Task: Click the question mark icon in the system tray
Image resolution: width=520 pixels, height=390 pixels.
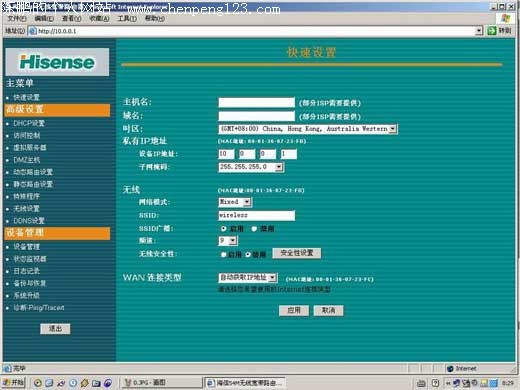Action: point(435,383)
